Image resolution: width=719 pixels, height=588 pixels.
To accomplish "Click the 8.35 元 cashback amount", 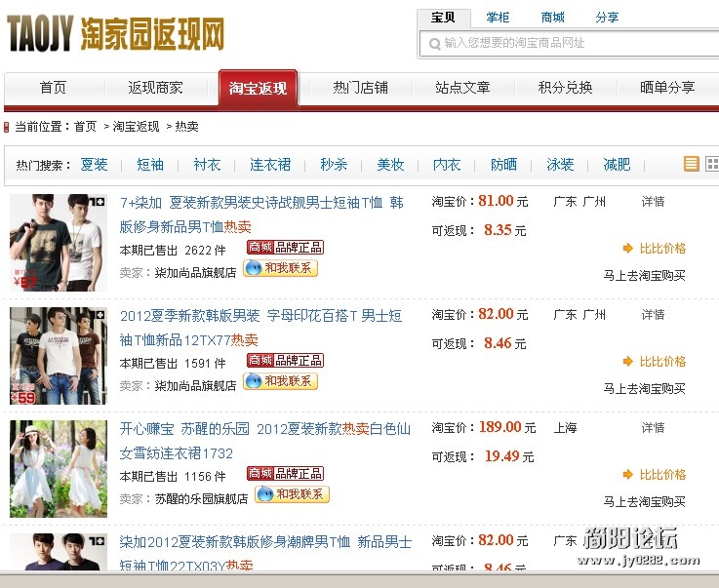I will click(x=504, y=230).
